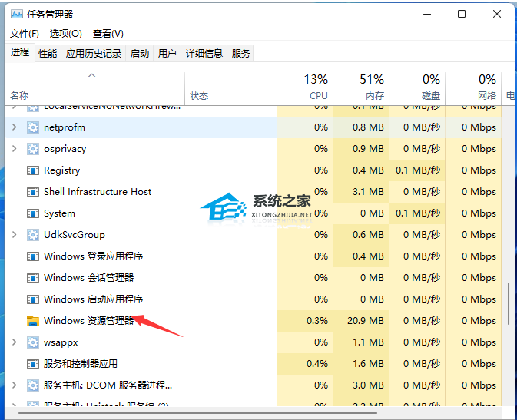The width and height of the screenshot is (517, 420).
Task: Click the 1.1 MB memory value
Action: pos(368,342)
